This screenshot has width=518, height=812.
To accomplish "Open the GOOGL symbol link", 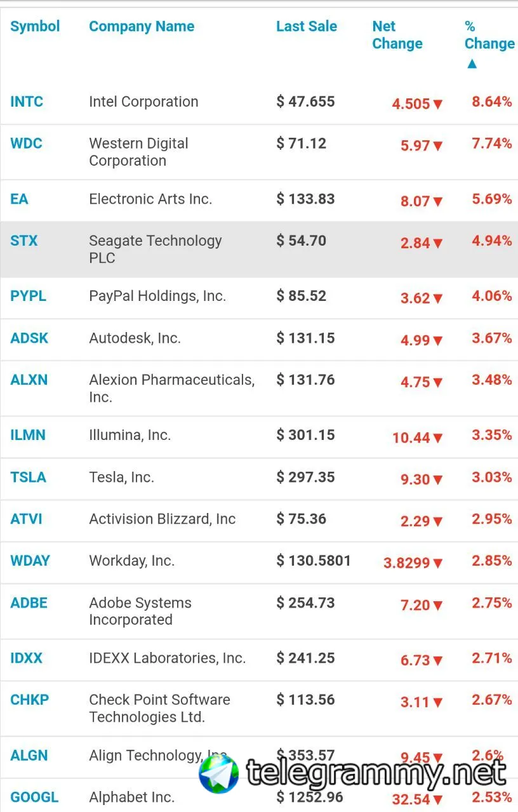I will (x=34, y=797).
